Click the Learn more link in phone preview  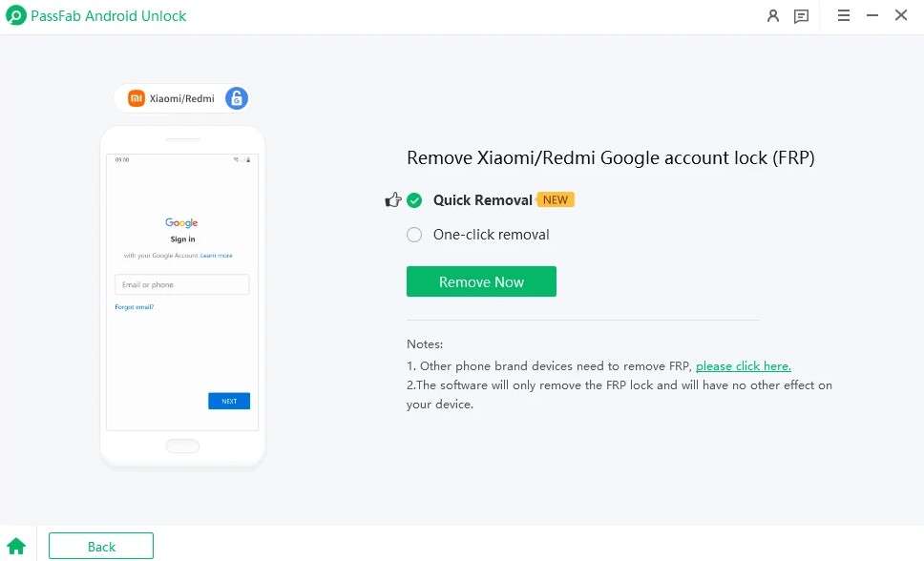217,256
